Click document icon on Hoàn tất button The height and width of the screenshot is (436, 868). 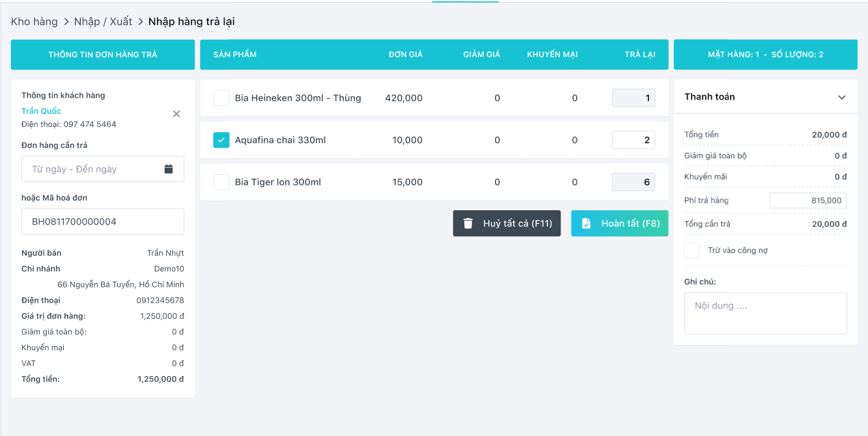pyautogui.click(x=586, y=223)
